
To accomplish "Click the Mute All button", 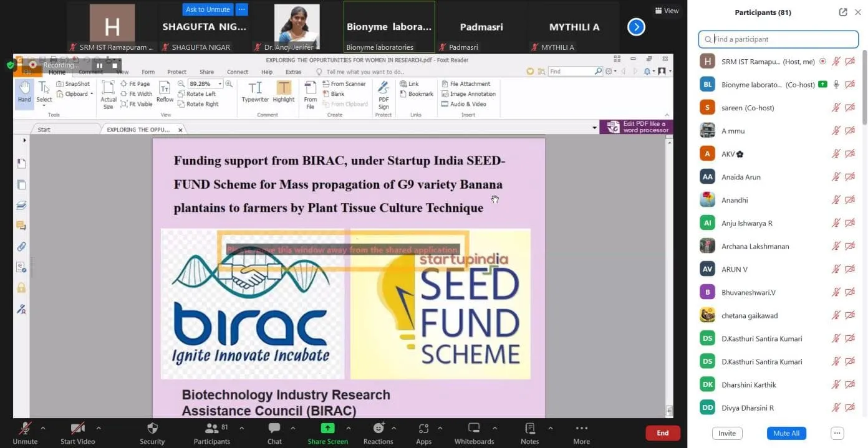I will pos(786,433).
